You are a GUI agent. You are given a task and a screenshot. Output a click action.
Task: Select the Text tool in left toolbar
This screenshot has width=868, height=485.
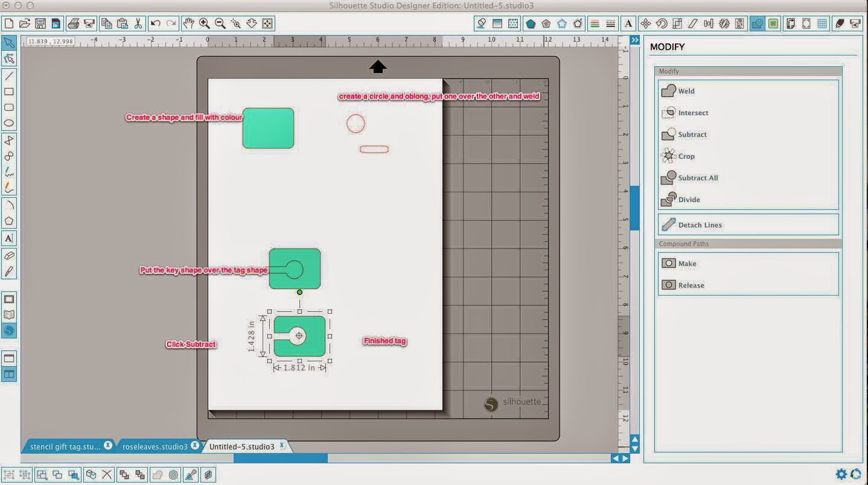(9, 238)
